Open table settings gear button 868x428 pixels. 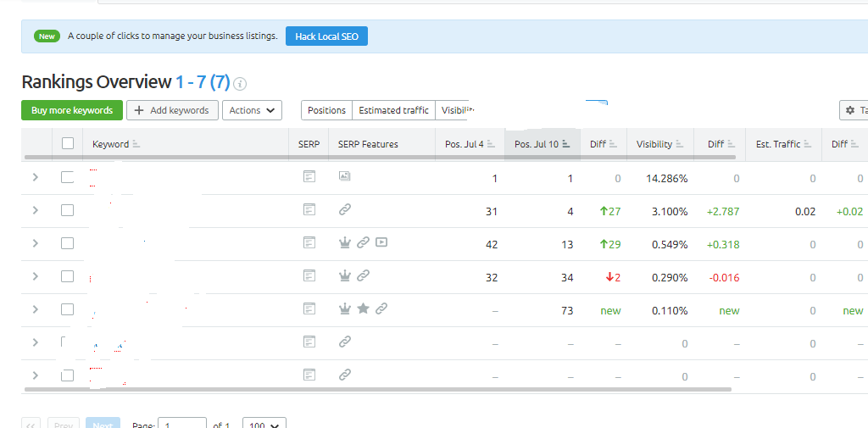click(854, 110)
